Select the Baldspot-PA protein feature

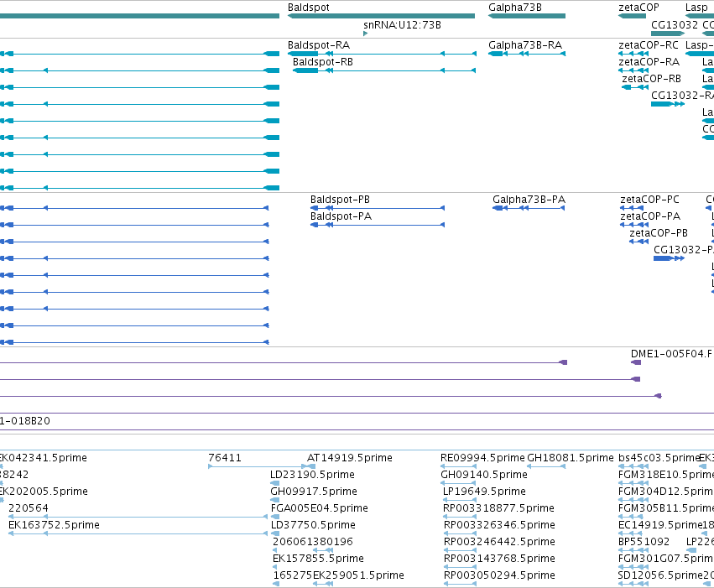click(378, 225)
